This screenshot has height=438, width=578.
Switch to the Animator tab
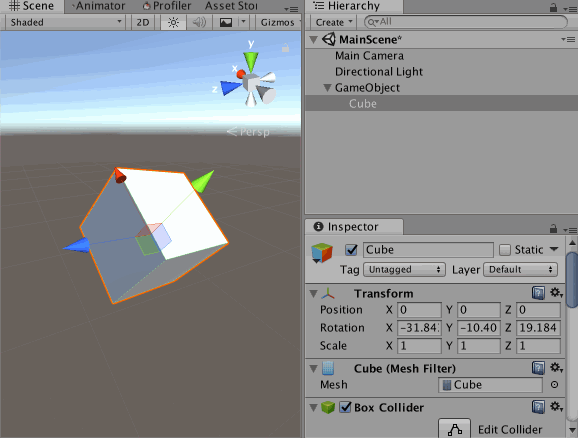coord(98,6)
